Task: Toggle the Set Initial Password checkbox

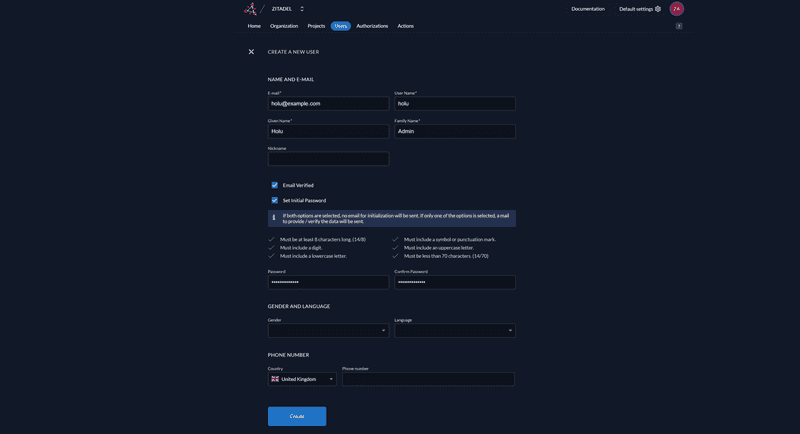Action: click(275, 200)
